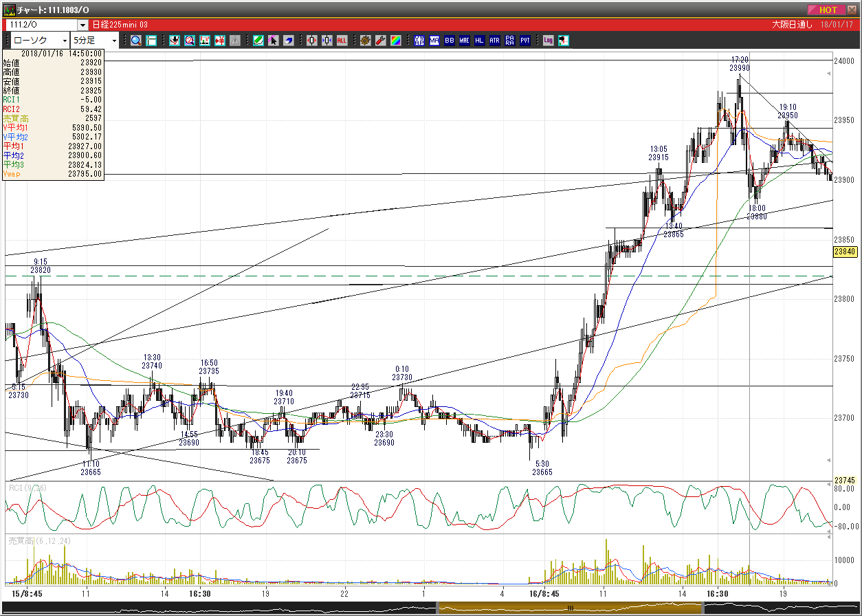The height and width of the screenshot is (616, 862).
Task: Click the 23745 price label on right axis
Action: click(844, 480)
